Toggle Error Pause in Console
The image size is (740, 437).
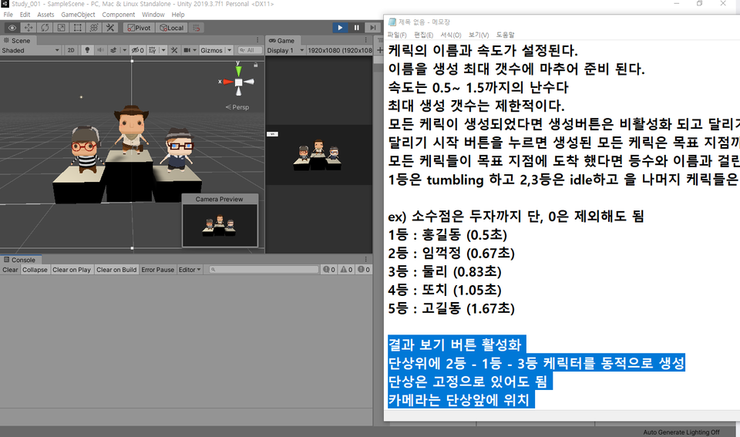(158, 269)
